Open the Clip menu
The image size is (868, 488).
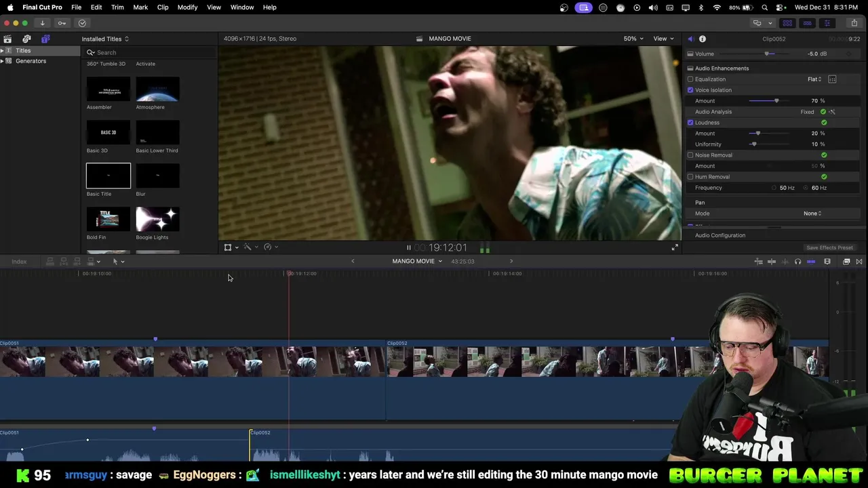click(163, 7)
